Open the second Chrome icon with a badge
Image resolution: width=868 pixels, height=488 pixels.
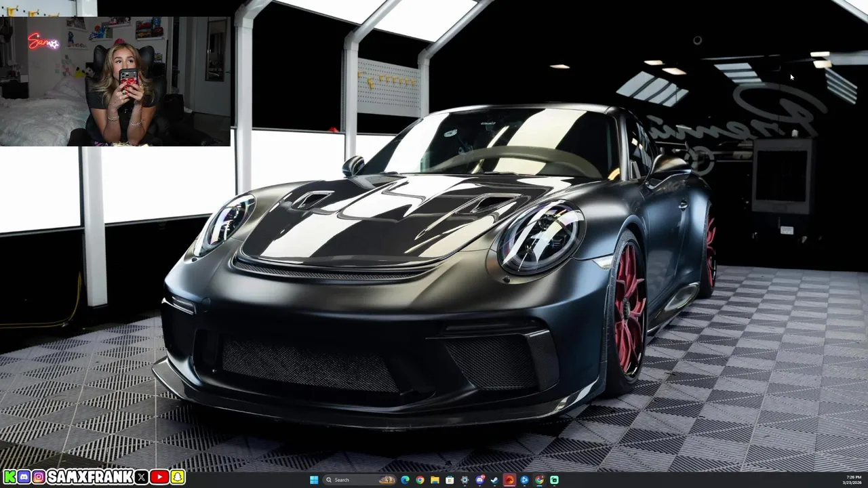click(x=539, y=480)
